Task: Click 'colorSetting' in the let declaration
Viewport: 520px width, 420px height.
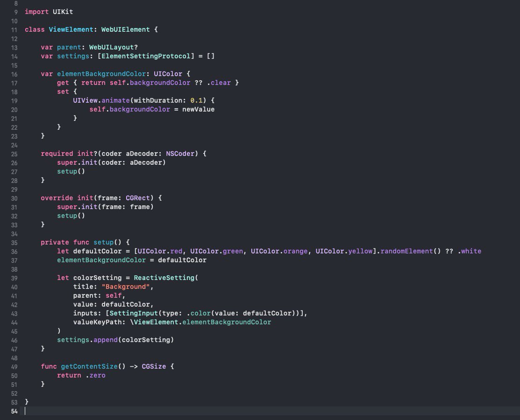Action: point(98,278)
